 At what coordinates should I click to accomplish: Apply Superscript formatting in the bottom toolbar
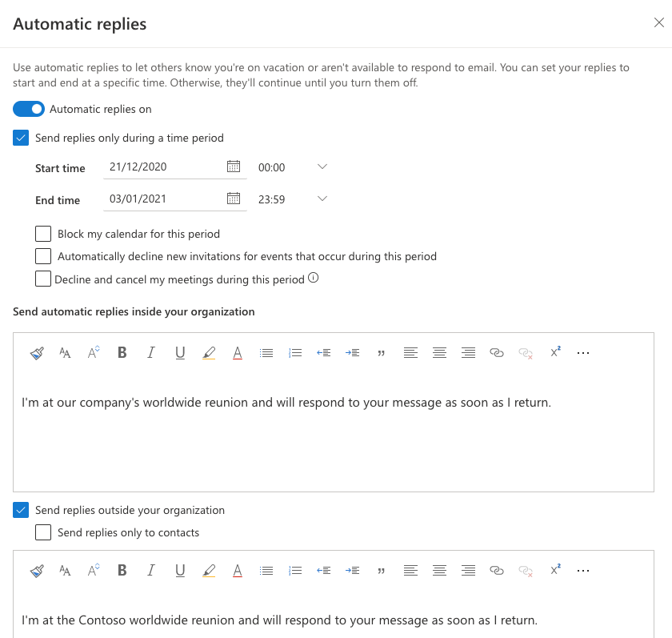click(554, 570)
